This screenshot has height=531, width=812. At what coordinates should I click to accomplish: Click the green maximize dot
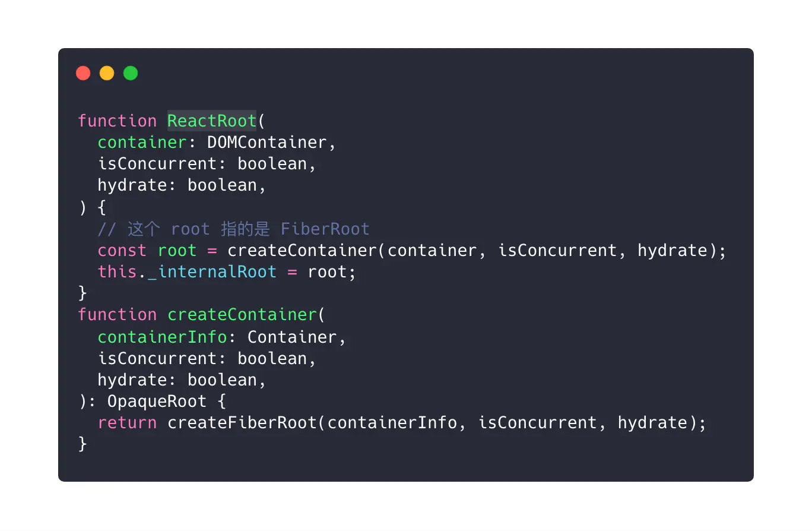click(x=131, y=73)
